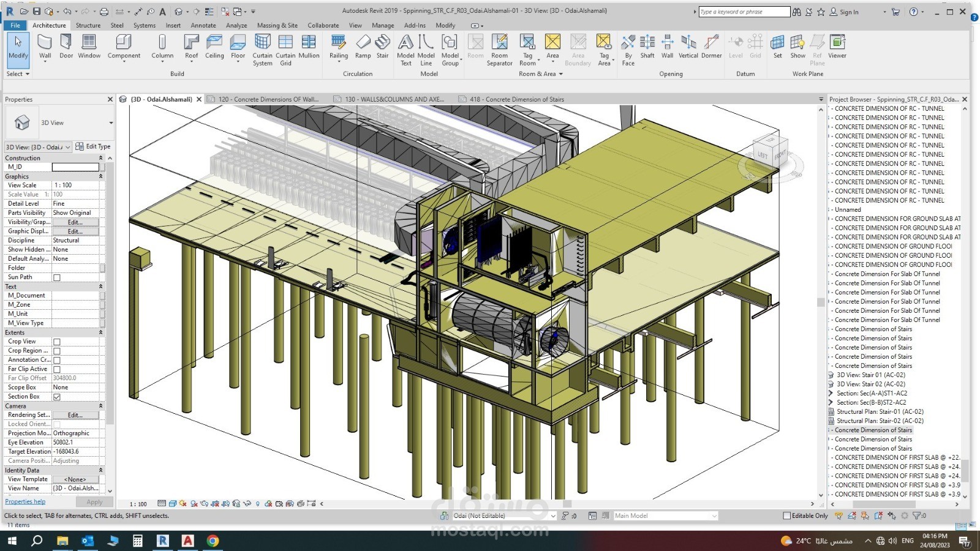Select the Shaft opening tool
The height and width of the screenshot is (551, 980).
point(647,47)
